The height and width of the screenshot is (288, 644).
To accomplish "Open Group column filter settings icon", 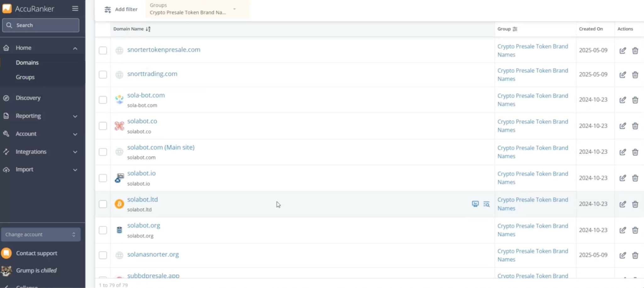I will point(515,29).
